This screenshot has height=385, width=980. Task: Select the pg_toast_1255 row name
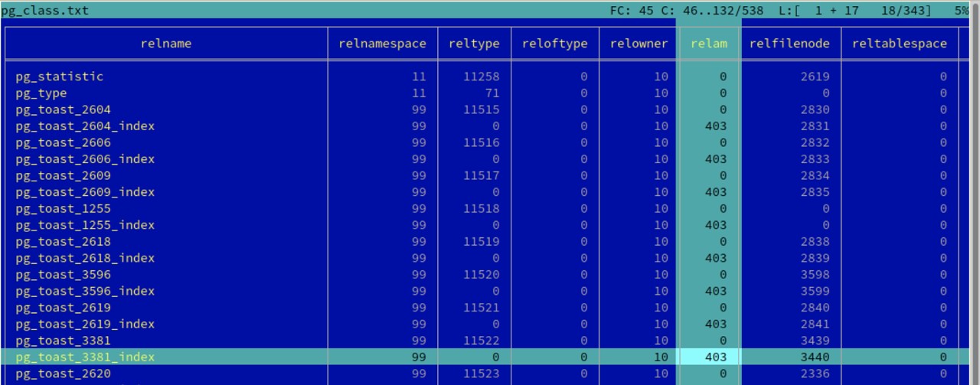pyautogui.click(x=64, y=209)
